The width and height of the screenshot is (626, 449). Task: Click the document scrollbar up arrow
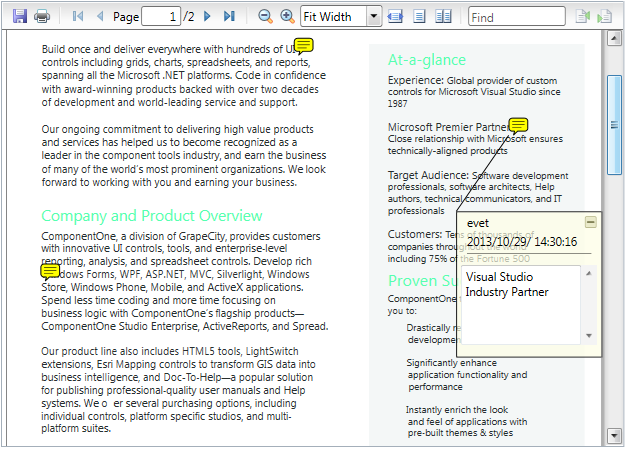pyautogui.click(x=614, y=38)
